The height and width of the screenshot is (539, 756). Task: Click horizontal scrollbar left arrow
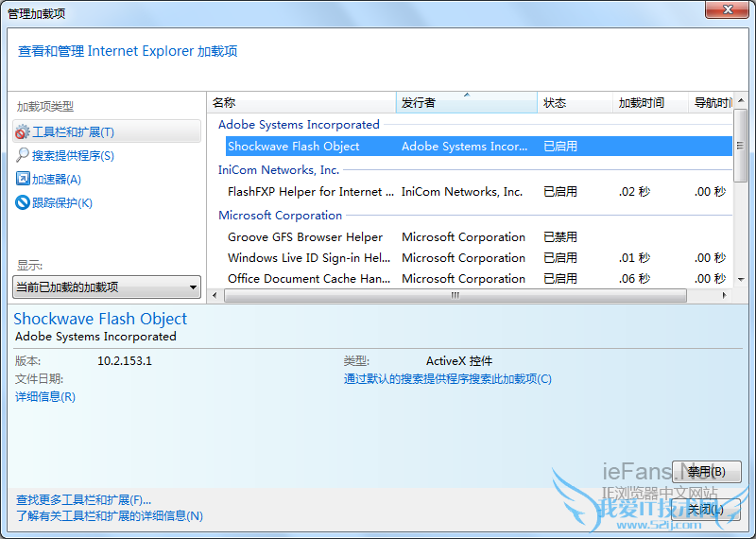click(x=215, y=295)
